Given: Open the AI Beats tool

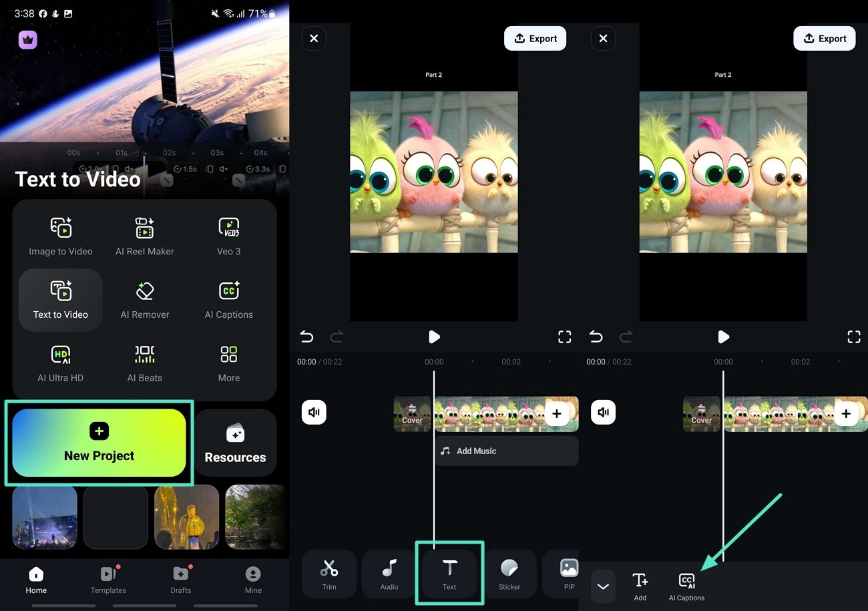Looking at the screenshot, I should point(145,363).
